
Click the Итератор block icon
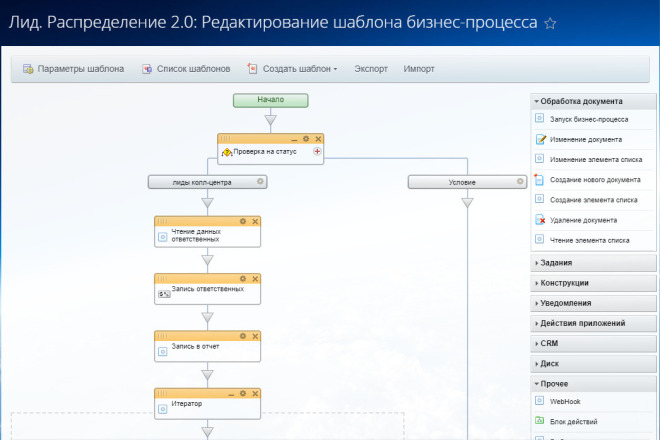[162, 409]
